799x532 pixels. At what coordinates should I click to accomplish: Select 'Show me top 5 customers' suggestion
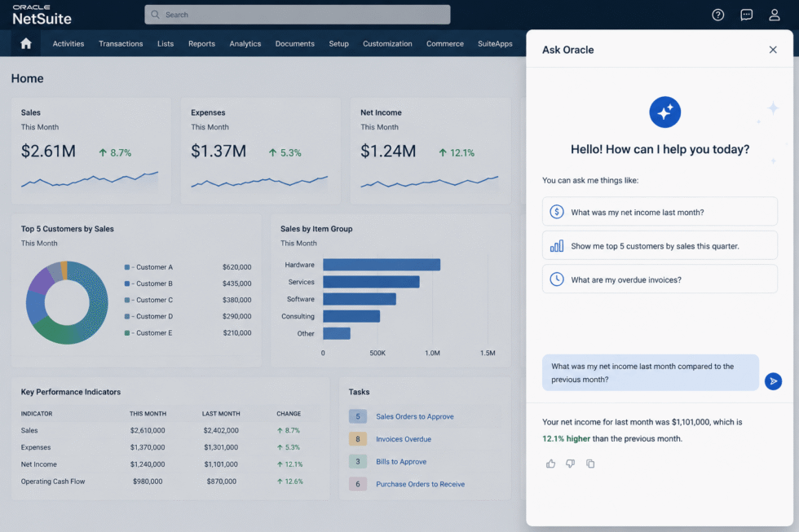pyautogui.click(x=660, y=245)
